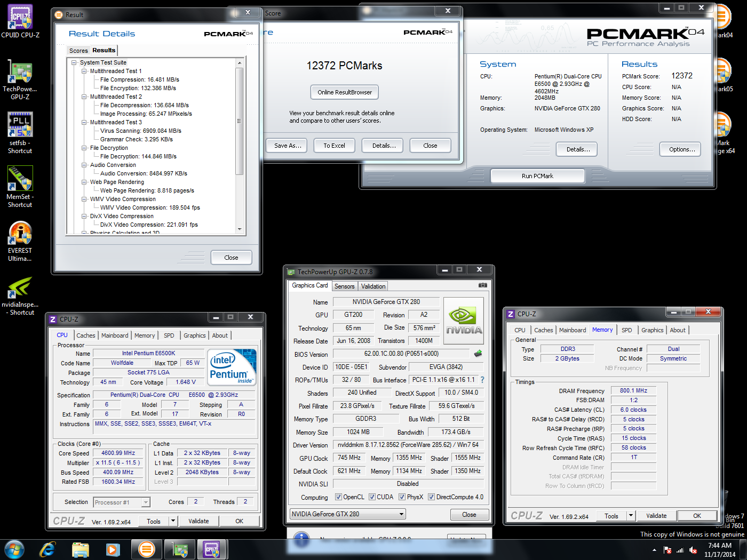The width and height of the screenshot is (747, 560).
Task: Open Tools dropdown arrow in right CPU-Z
Action: 631,516
